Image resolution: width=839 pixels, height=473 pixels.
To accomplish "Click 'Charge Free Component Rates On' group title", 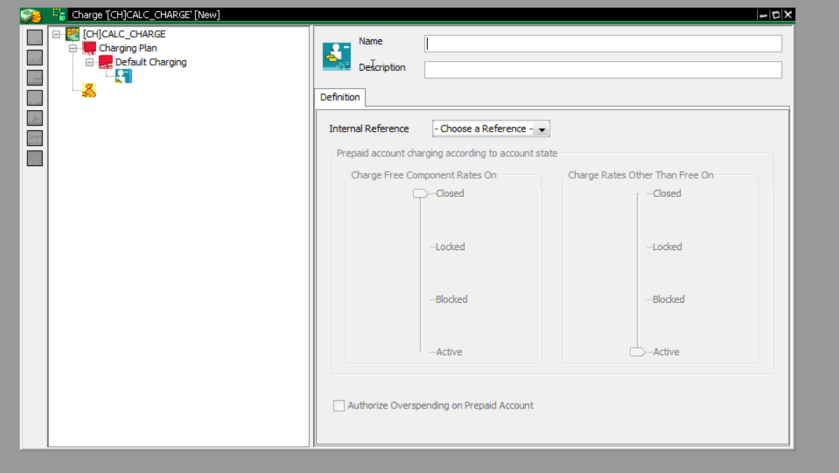I will click(x=424, y=176).
